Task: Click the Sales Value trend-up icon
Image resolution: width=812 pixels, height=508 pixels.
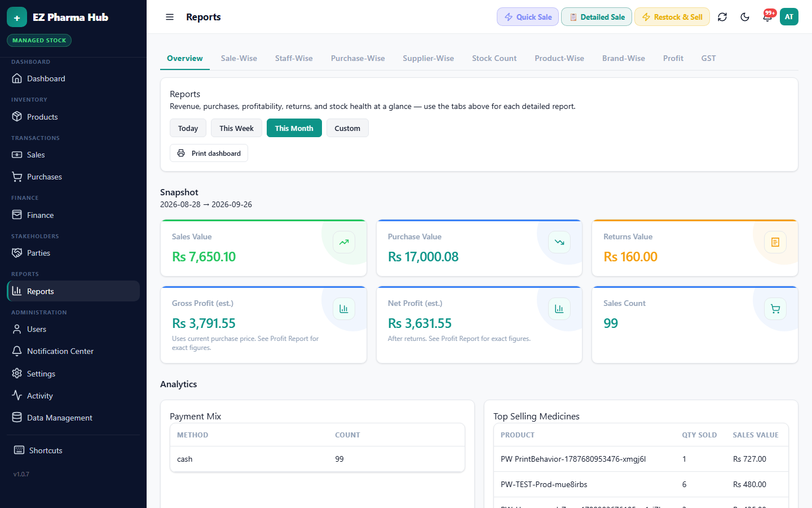Action: pos(344,242)
